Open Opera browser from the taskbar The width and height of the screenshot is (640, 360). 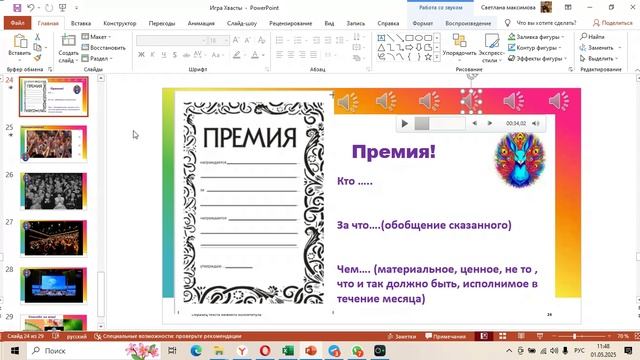(x=265, y=351)
